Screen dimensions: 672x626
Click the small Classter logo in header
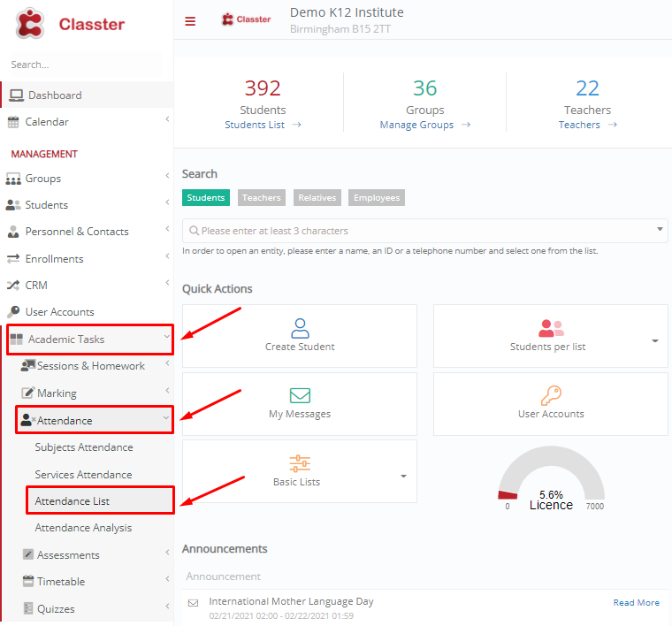[246, 19]
